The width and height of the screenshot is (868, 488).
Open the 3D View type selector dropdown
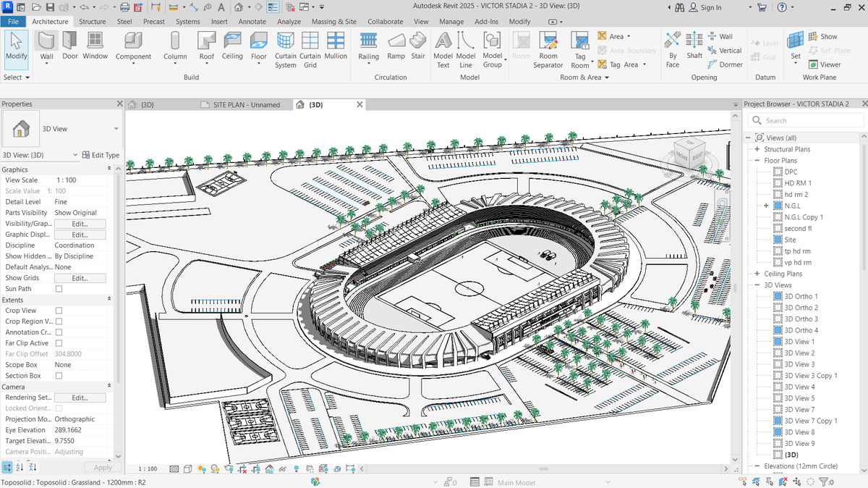(x=61, y=129)
